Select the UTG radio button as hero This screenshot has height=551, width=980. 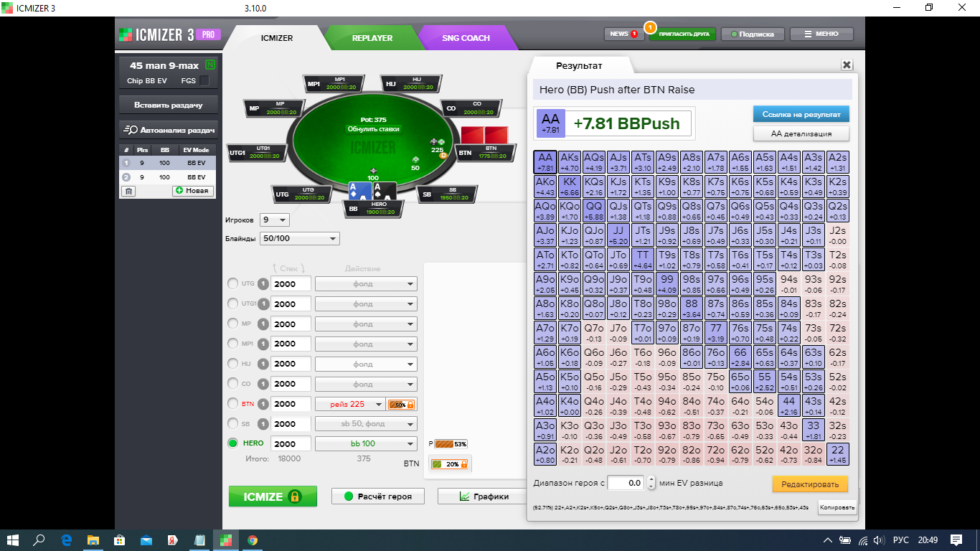(x=232, y=283)
